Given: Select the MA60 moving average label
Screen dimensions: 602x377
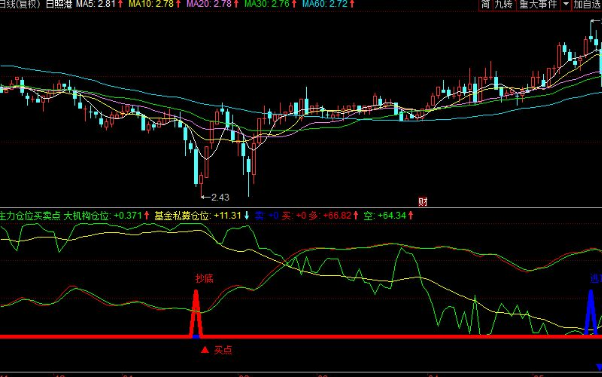Looking at the screenshot, I should 328,4.
